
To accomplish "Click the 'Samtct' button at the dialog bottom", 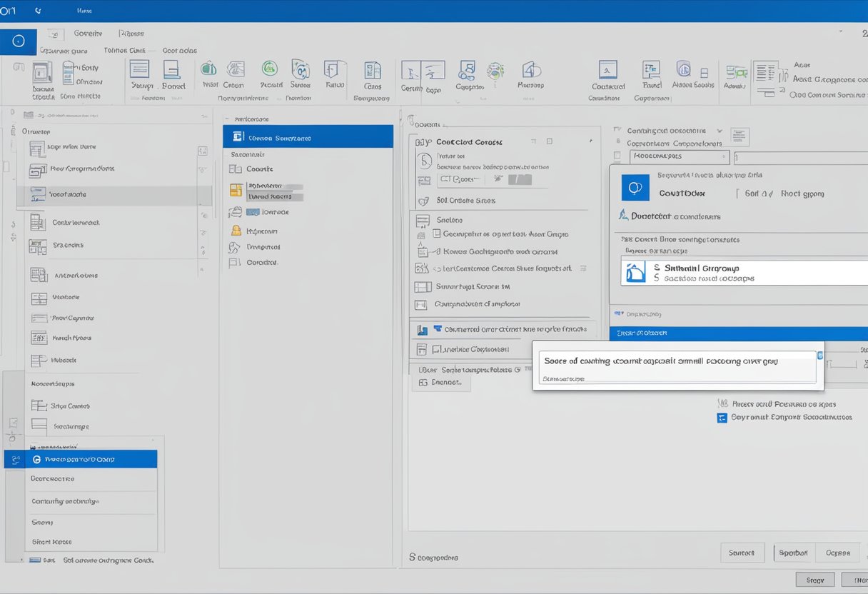I will pos(742,552).
